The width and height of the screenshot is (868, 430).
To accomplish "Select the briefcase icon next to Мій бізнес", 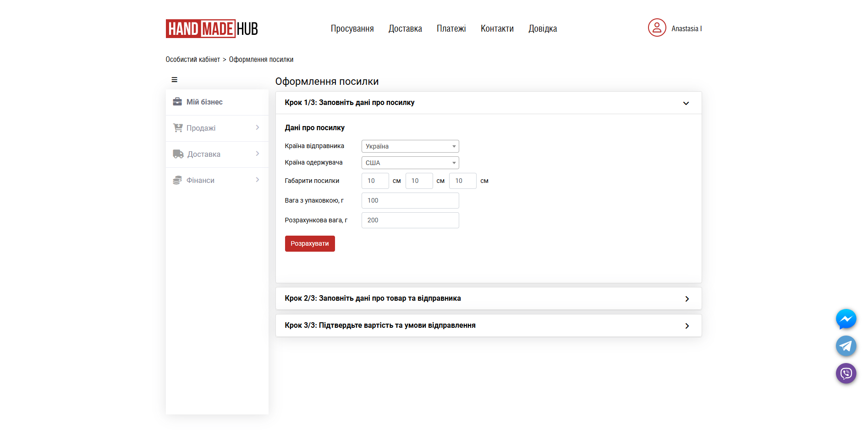I will [178, 102].
